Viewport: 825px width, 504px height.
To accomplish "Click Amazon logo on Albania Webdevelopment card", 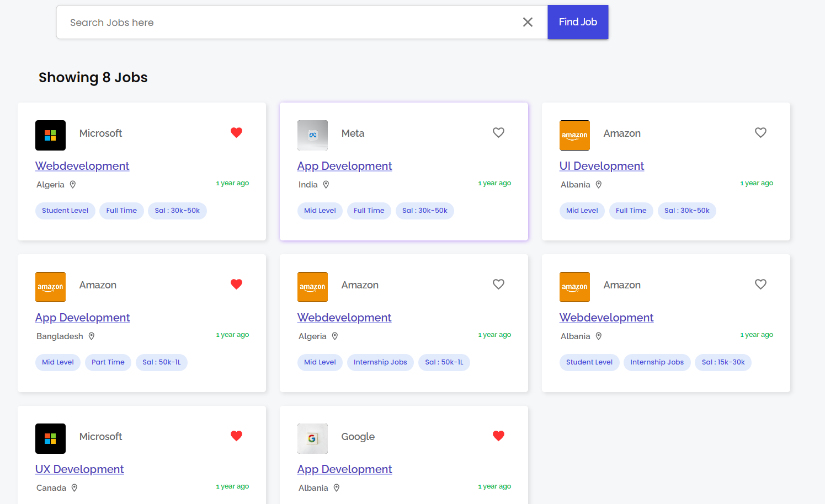I will click(574, 287).
